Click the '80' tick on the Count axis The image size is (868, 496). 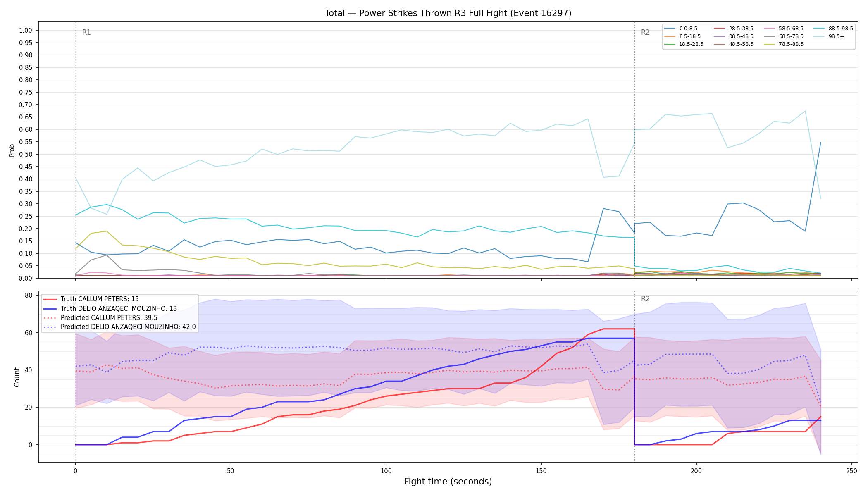click(29, 295)
